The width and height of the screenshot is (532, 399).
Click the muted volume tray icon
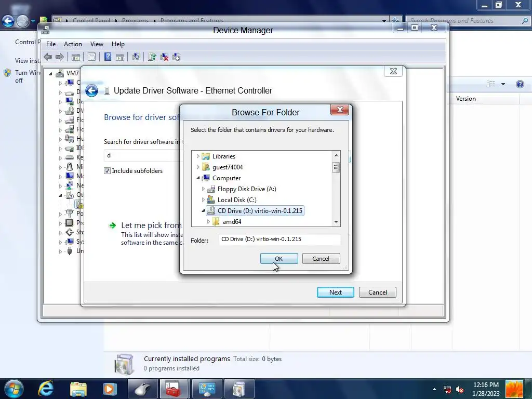(460, 390)
